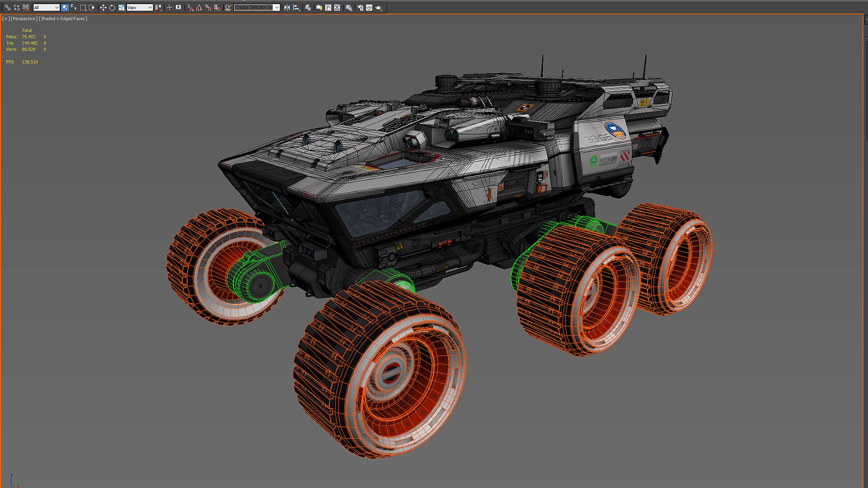The image size is (868, 488).
Task: Open the Rendered Frame Window
Action: [369, 8]
